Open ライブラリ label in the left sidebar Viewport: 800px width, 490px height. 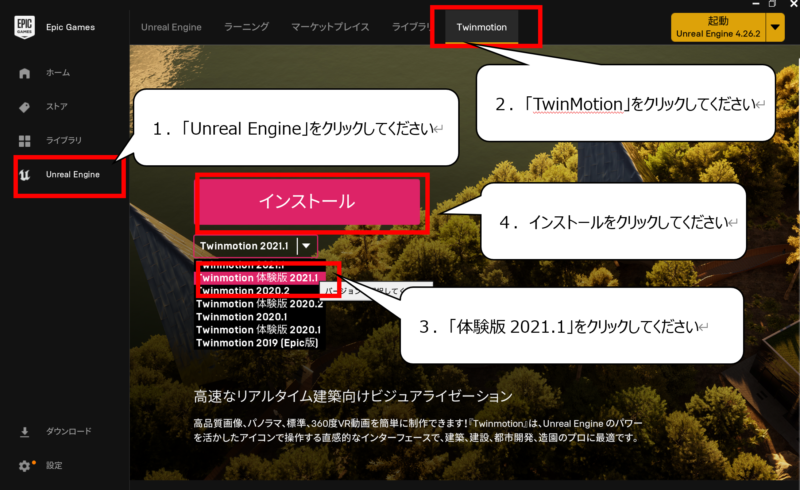(64, 140)
